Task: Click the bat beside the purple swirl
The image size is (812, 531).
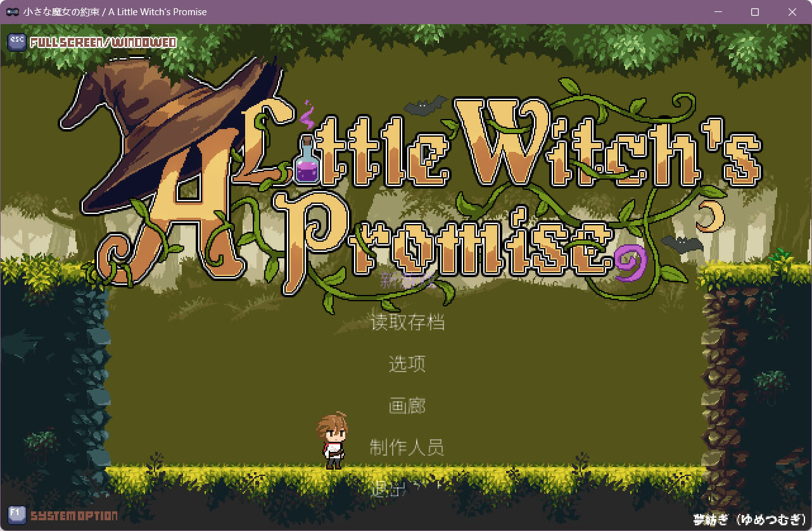Action: [x=682, y=244]
